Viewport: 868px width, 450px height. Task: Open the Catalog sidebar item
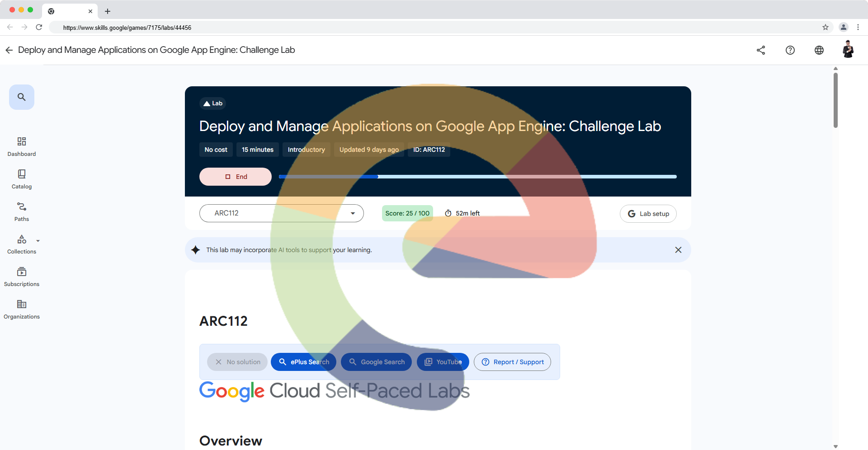[x=22, y=179]
